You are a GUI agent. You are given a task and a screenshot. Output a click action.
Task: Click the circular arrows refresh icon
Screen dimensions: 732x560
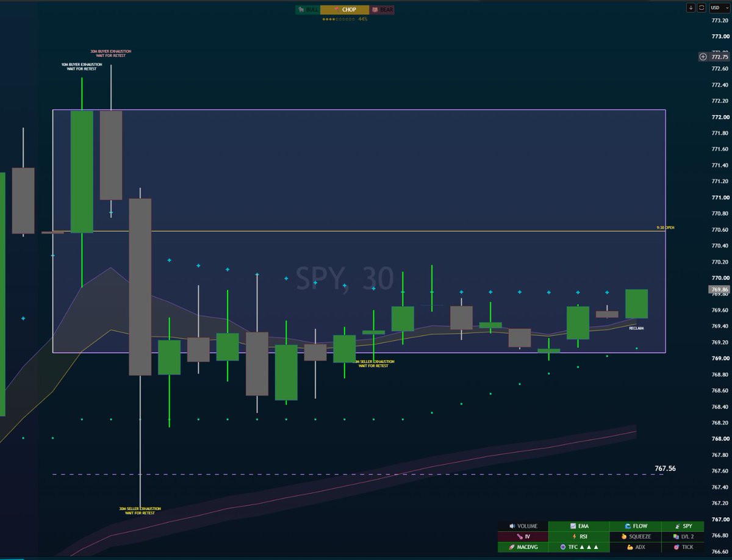click(701, 7)
